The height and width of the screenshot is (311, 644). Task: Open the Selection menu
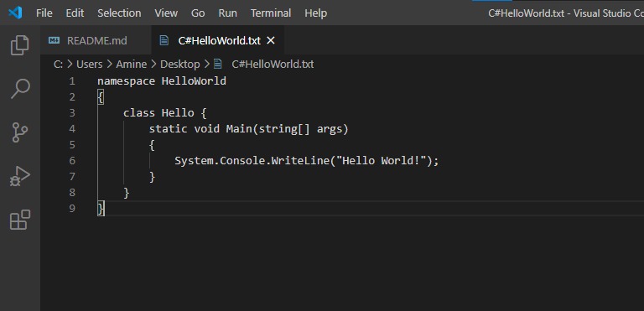[x=119, y=13]
